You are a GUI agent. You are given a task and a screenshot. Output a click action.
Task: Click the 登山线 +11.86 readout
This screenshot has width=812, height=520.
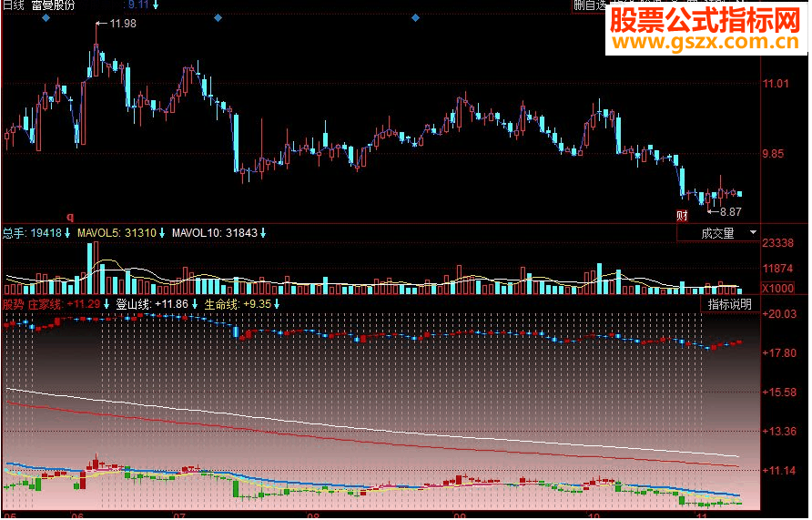click(x=152, y=304)
